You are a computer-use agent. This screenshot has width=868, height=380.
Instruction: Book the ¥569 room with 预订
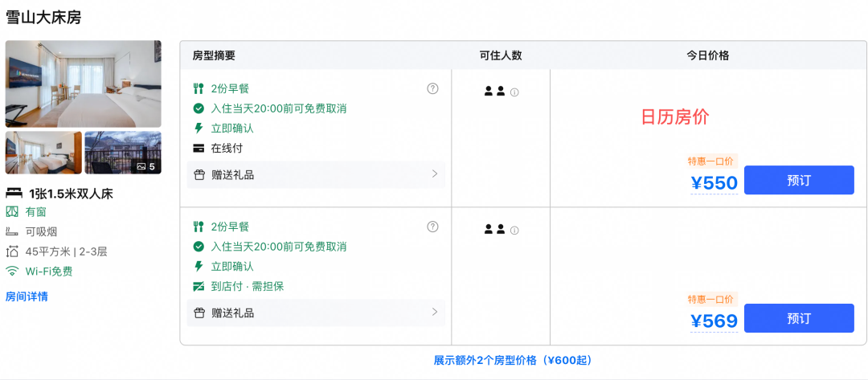[799, 318]
